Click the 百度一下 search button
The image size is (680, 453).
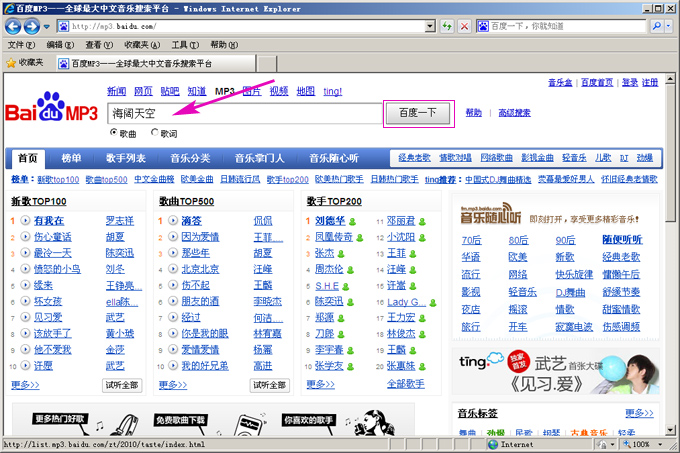pos(418,113)
